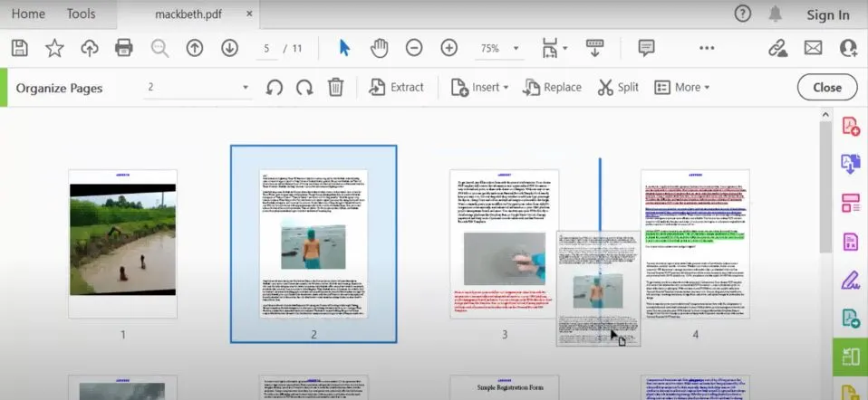Click the Replace button
This screenshot has height=400, width=868.
(x=552, y=88)
